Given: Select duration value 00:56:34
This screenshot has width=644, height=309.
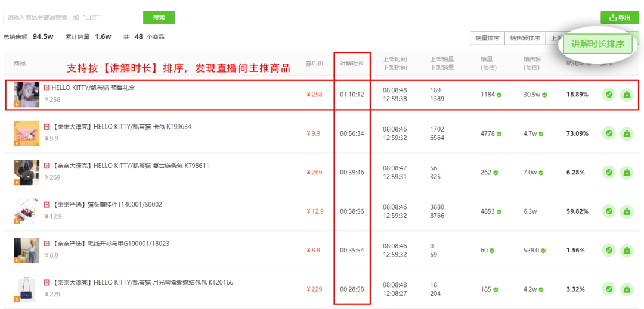Looking at the screenshot, I should pyautogui.click(x=352, y=133).
